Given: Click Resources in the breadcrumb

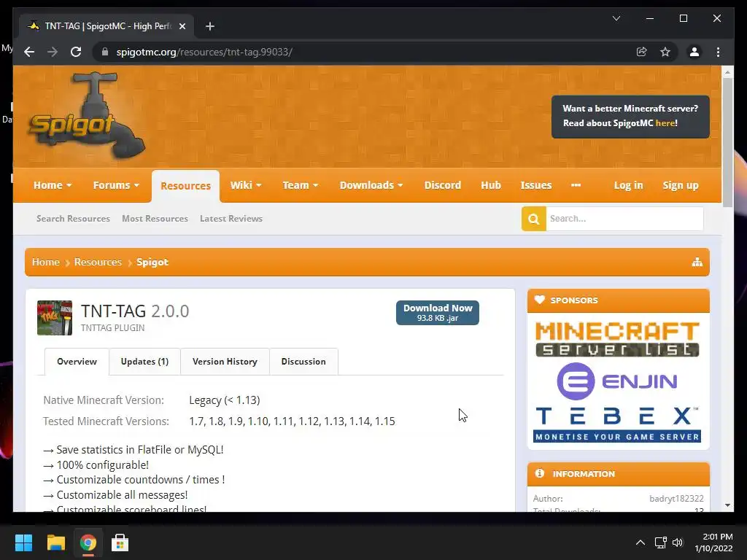Looking at the screenshot, I should [x=98, y=262].
